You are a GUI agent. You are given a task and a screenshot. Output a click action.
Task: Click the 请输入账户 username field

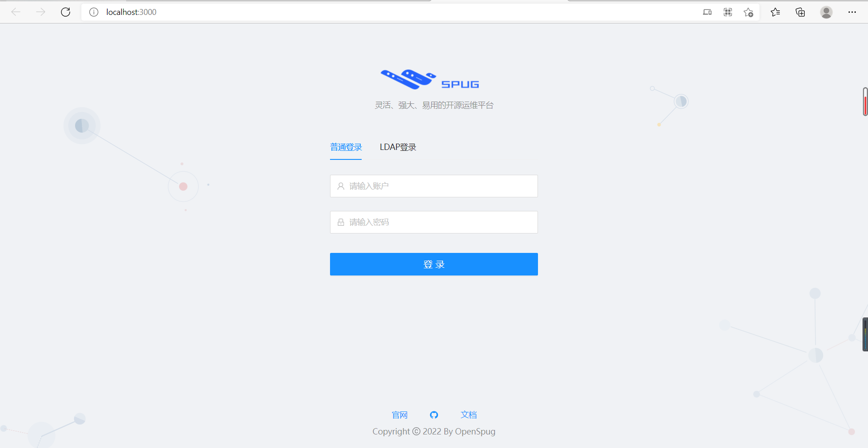434,186
